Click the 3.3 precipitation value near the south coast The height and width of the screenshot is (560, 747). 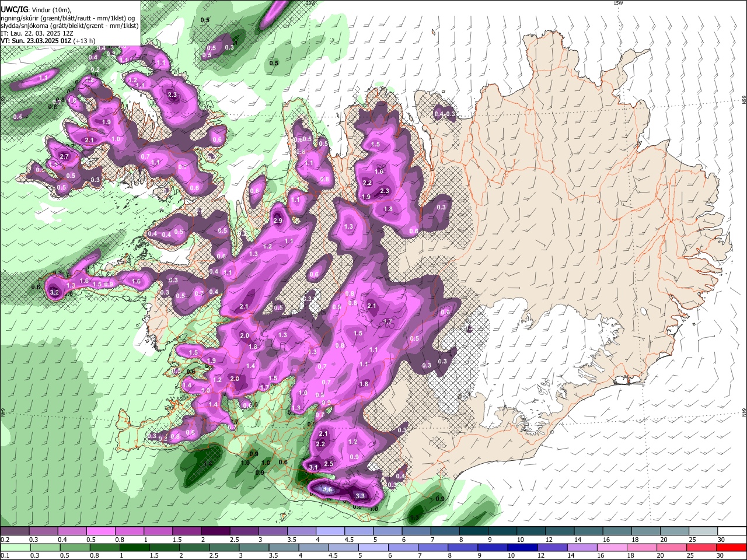360,496
